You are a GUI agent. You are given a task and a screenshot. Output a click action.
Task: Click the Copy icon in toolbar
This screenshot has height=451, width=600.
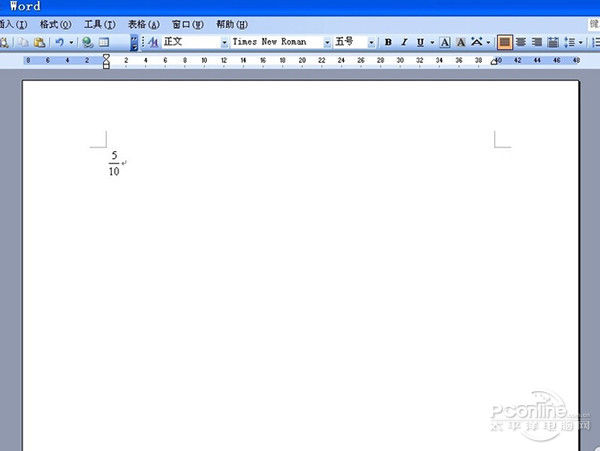point(23,42)
